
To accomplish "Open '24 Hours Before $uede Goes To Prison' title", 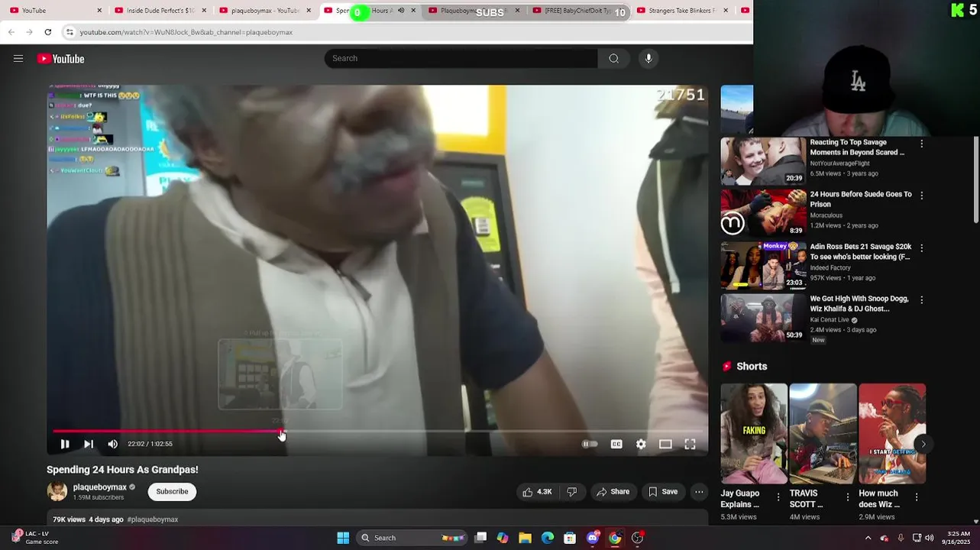I will 861,199.
